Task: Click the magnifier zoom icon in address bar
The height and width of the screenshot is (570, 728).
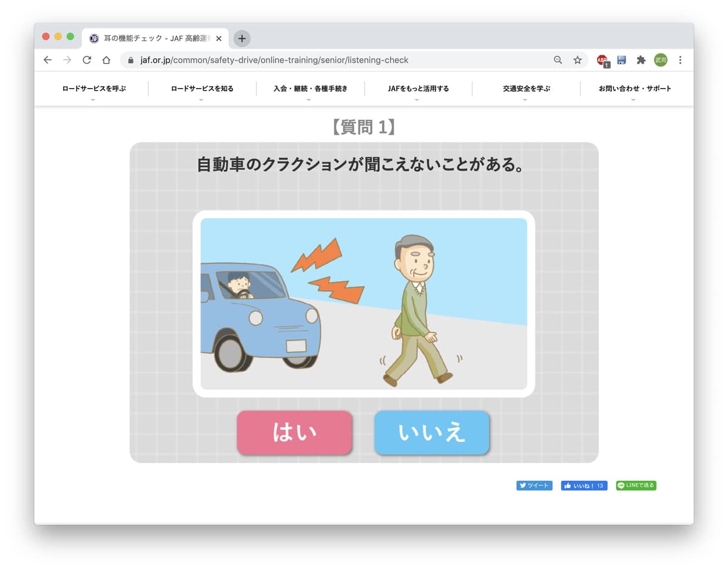Action: point(558,60)
